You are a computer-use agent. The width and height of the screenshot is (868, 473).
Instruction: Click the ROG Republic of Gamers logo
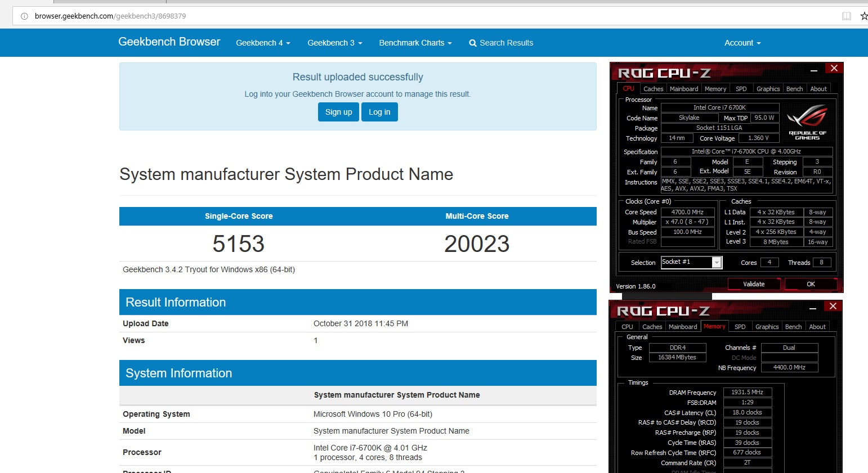pos(807,123)
